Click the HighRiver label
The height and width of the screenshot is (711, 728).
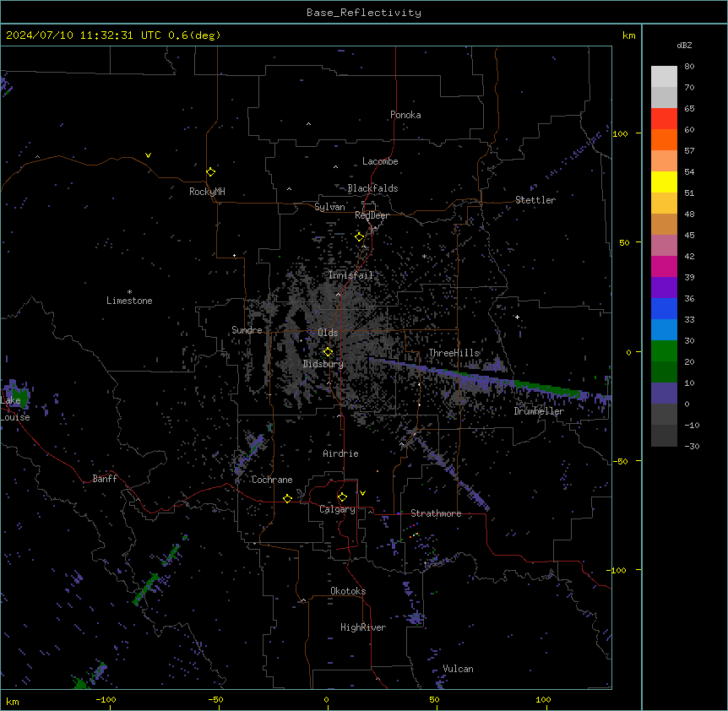pyautogui.click(x=363, y=627)
